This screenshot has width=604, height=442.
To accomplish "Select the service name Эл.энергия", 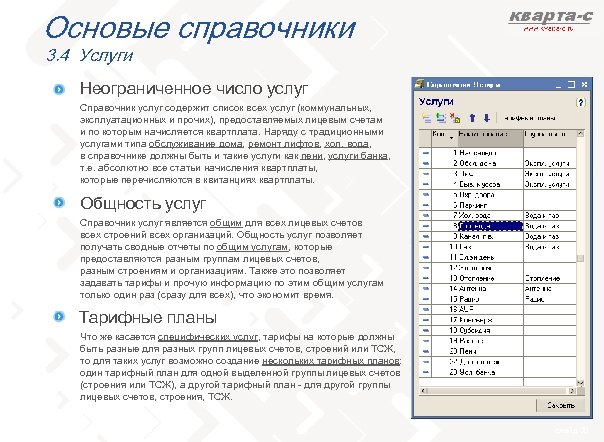I will point(477,257).
